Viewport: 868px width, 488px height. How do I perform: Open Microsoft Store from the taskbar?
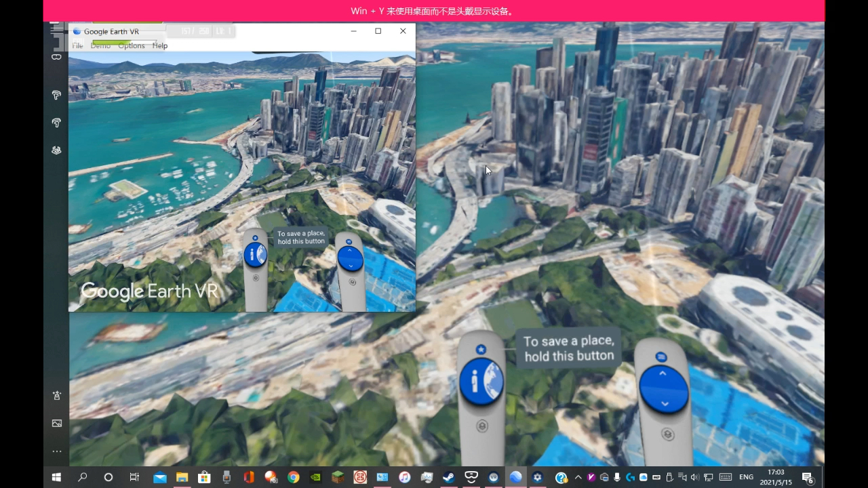pos(204,477)
